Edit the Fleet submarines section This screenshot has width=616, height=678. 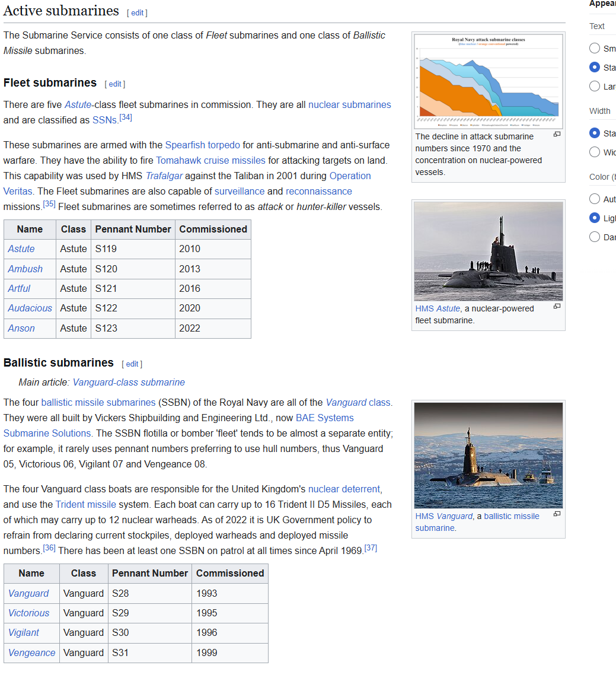pyautogui.click(x=114, y=84)
